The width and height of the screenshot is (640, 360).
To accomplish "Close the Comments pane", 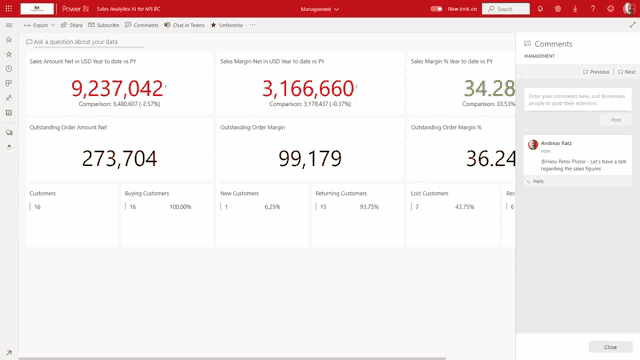I will click(x=610, y=347).
